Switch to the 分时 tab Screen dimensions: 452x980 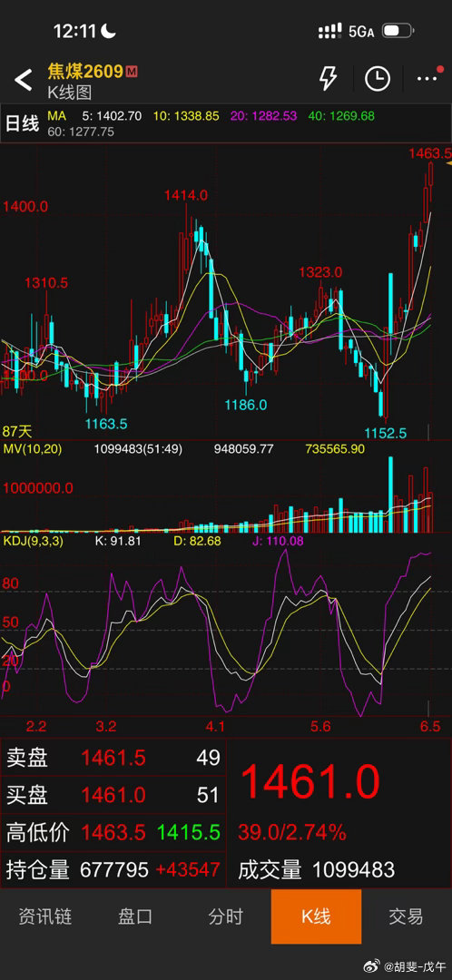pos(226,916)
